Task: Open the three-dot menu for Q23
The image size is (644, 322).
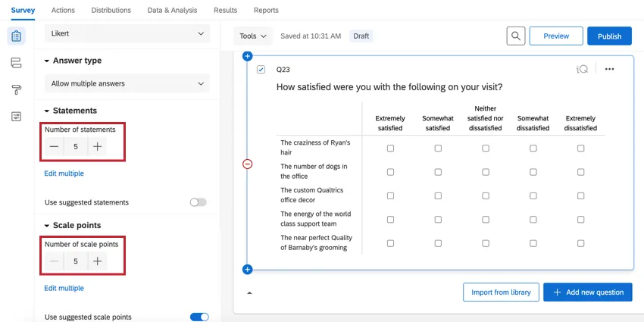Action: tap(609, 69)
